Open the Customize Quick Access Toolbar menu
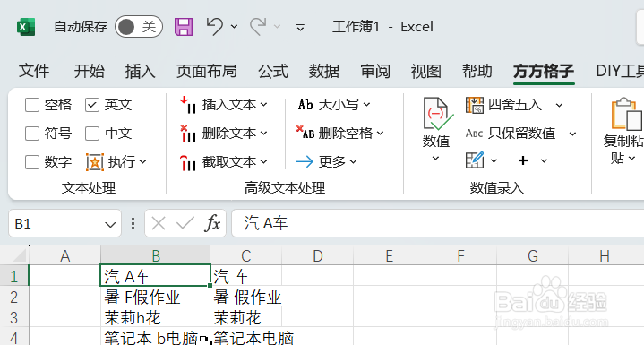This screenshot has height=345, width=644. (300, 28)
